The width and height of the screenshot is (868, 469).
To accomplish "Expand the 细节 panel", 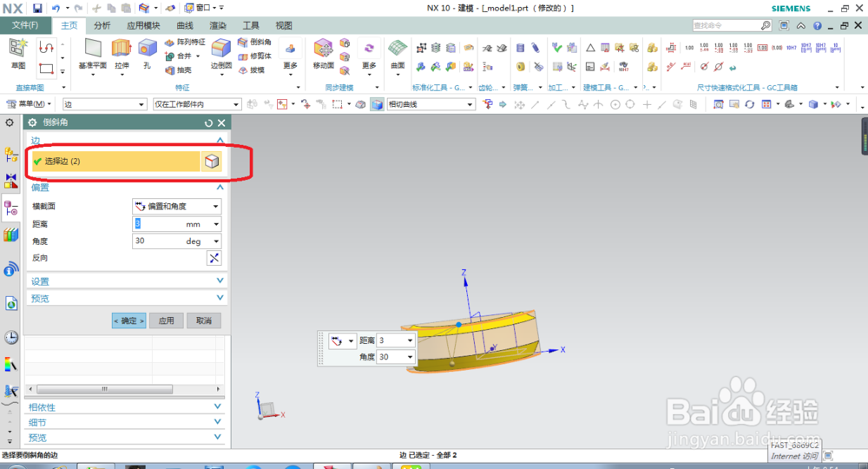I will click(x=125, y=422).
